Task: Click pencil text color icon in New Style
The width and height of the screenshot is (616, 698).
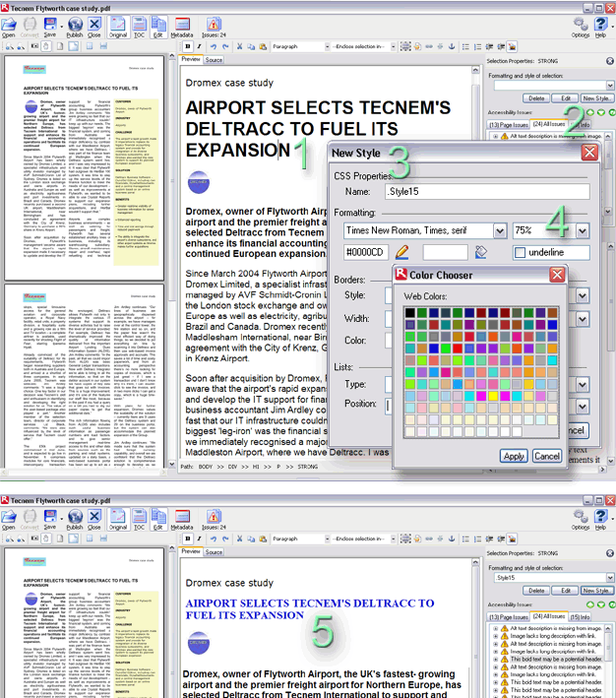Action: 401,252
